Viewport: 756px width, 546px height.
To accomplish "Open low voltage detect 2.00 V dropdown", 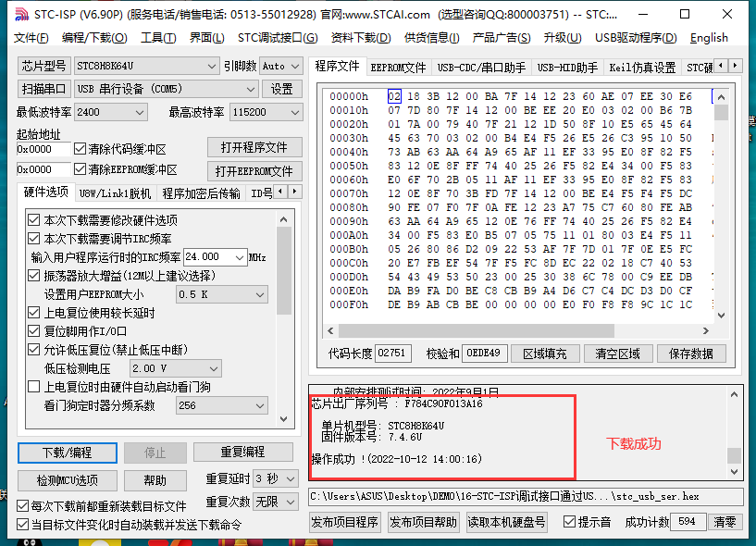I will [x=176, y=369].
